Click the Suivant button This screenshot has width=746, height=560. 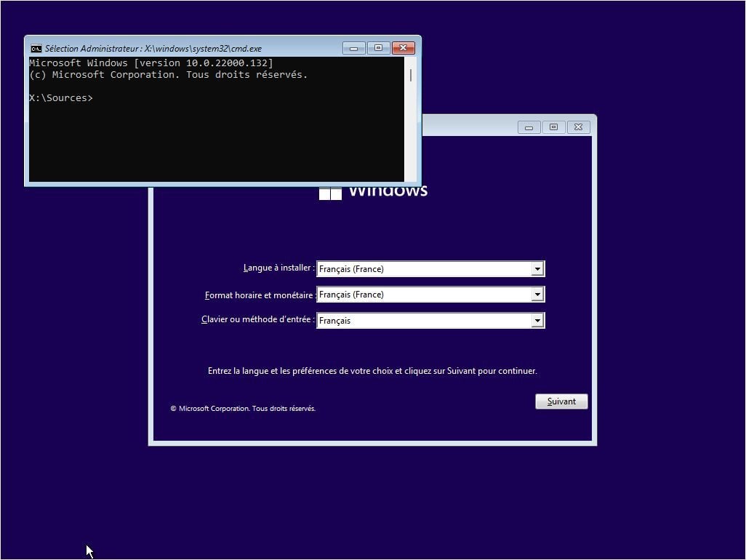561,401
